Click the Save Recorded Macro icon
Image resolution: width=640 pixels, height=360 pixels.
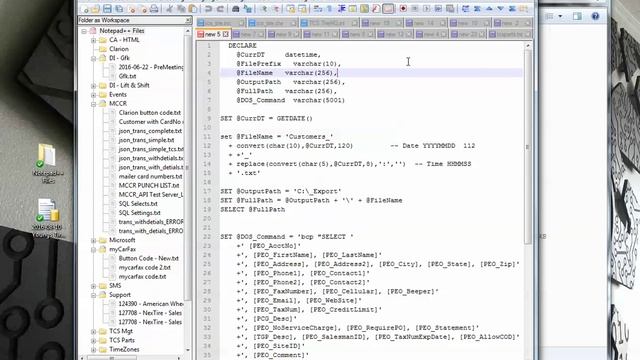point(450,9)
